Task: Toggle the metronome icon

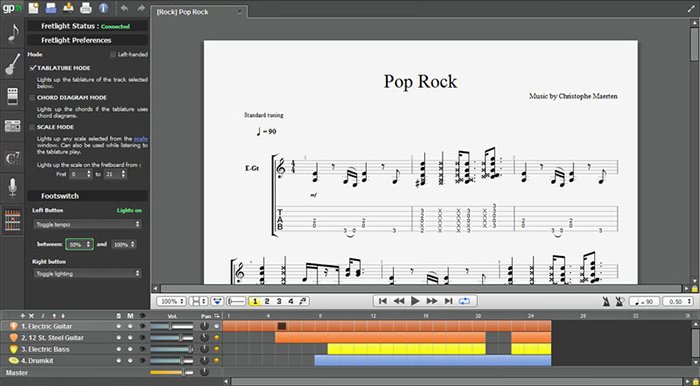Action: [606, 302]
